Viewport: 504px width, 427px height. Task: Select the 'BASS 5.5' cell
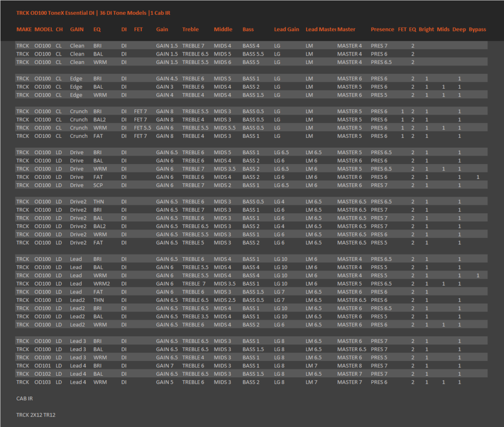(253, 54)
